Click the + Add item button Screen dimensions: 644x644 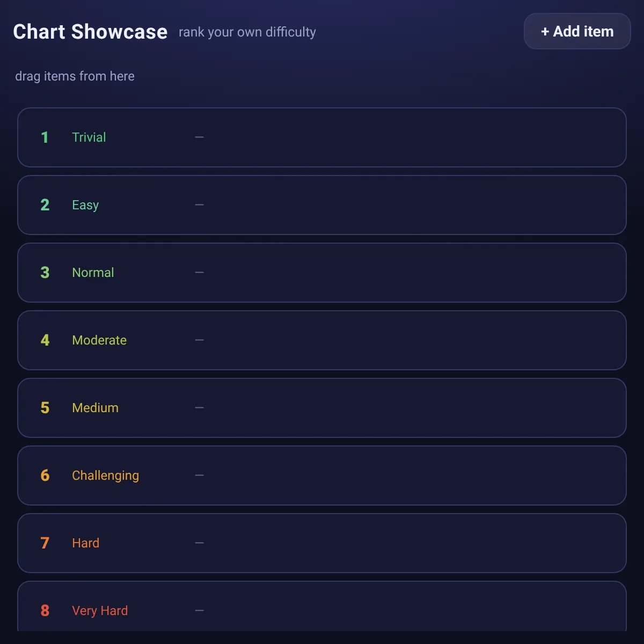pos(577,31)
